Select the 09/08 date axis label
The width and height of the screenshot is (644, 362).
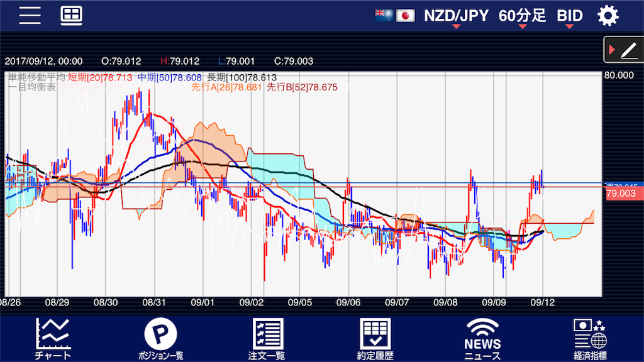click(445, 302)
